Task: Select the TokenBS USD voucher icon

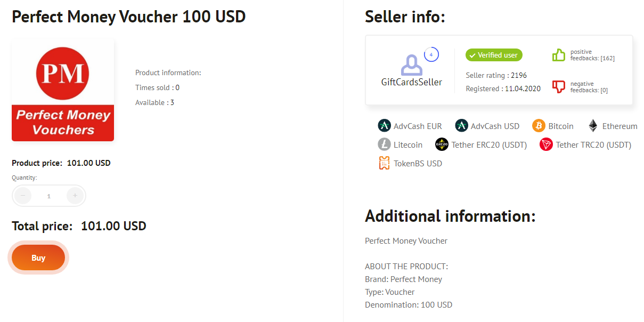Action: [x=384, y=163]
